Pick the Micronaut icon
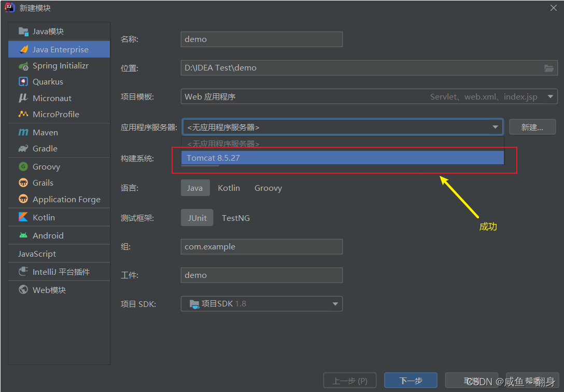The image size is (564, 392). pos(23,98)
